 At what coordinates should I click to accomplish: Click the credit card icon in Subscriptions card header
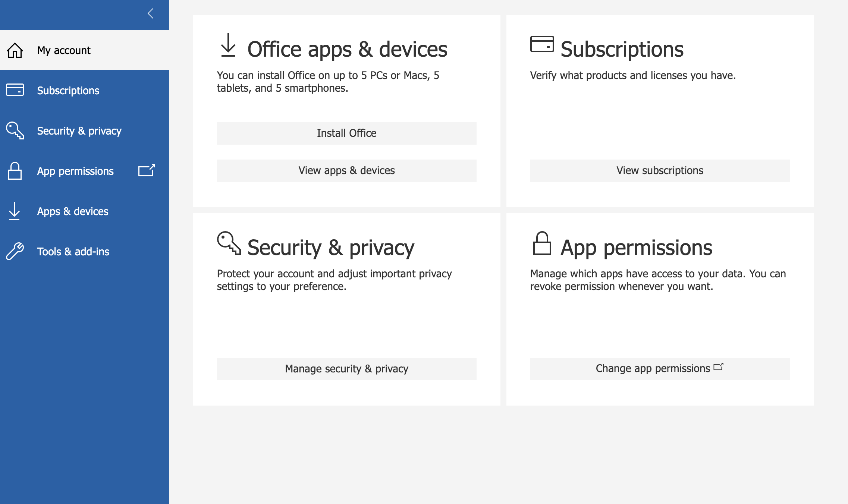[x=542, y=44]
